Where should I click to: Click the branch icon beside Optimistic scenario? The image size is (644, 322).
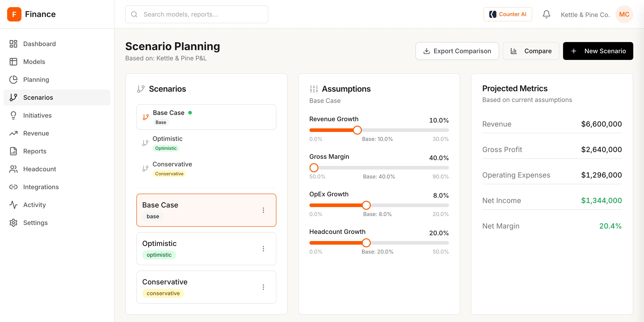(x=145, y=143)
